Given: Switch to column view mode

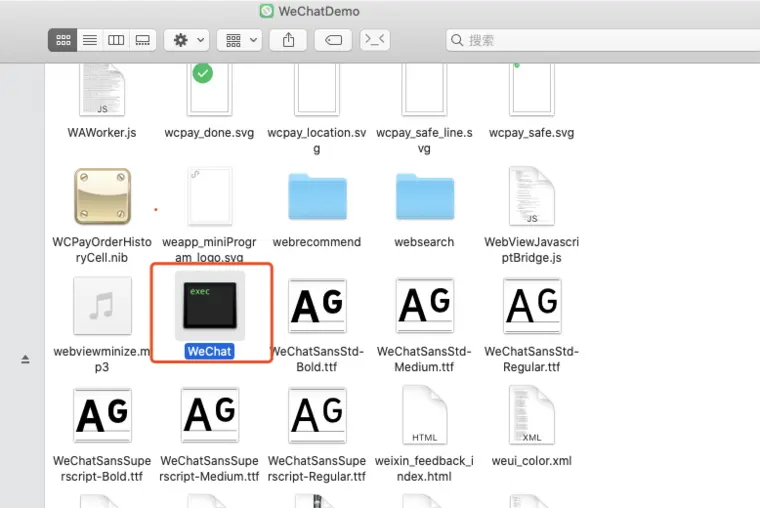Looking at the screenshot, I should [116, 40].
